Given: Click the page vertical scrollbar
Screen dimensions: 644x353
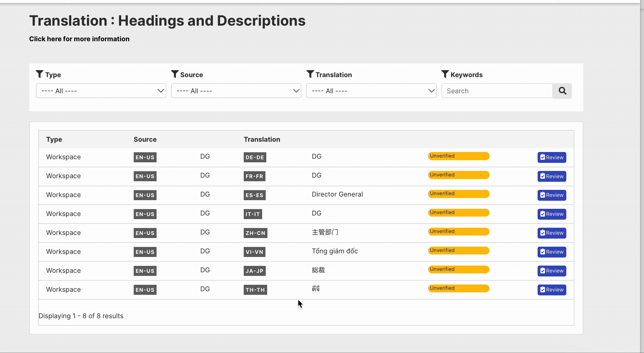Looking at the screenshot, I should [x=642, y=176].
